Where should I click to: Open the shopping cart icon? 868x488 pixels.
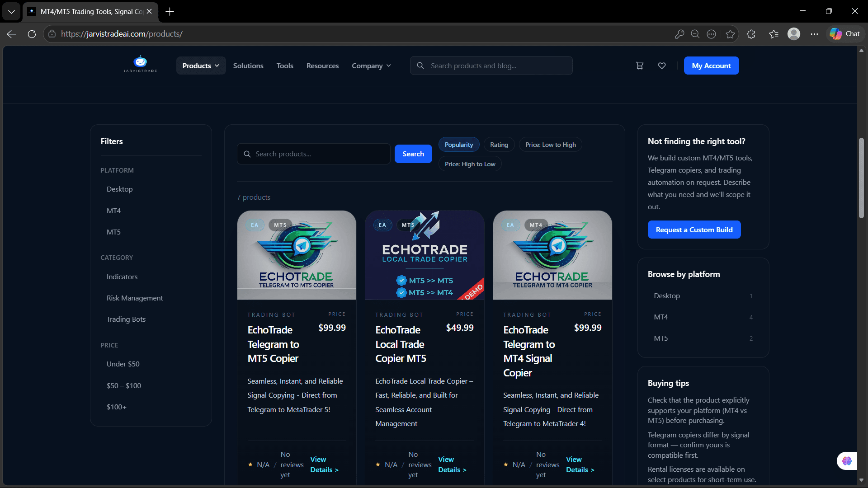click(x=640, y=66)
